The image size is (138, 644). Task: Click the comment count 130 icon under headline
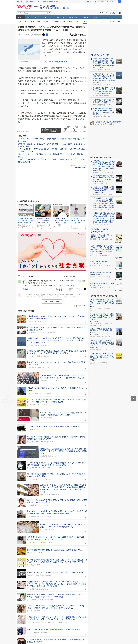(x=33, y=35)
